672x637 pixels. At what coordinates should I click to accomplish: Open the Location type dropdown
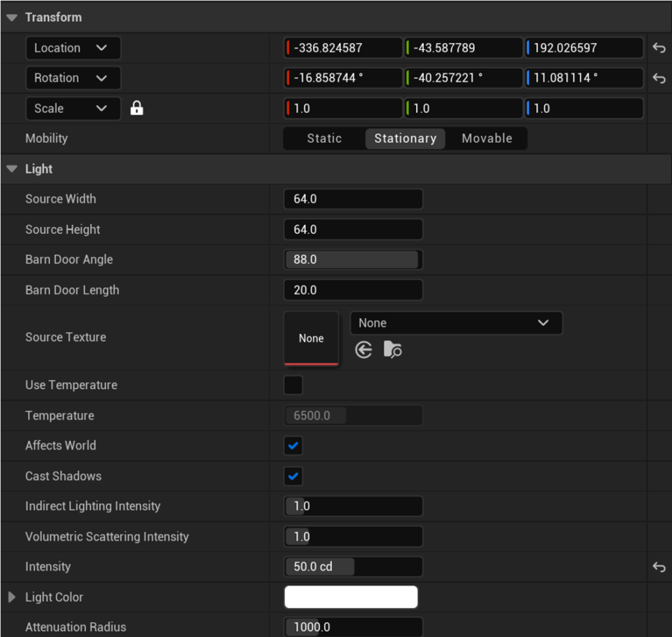tap(73, 48)
